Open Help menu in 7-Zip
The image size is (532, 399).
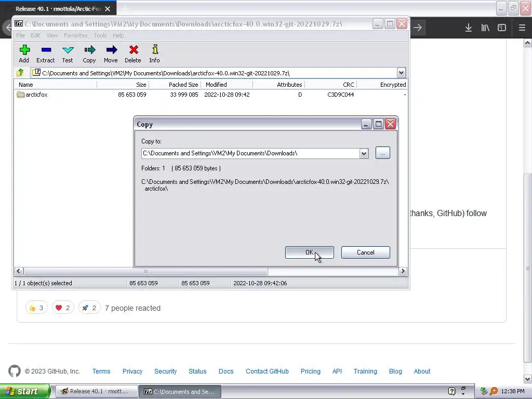[x=118, y=35]
